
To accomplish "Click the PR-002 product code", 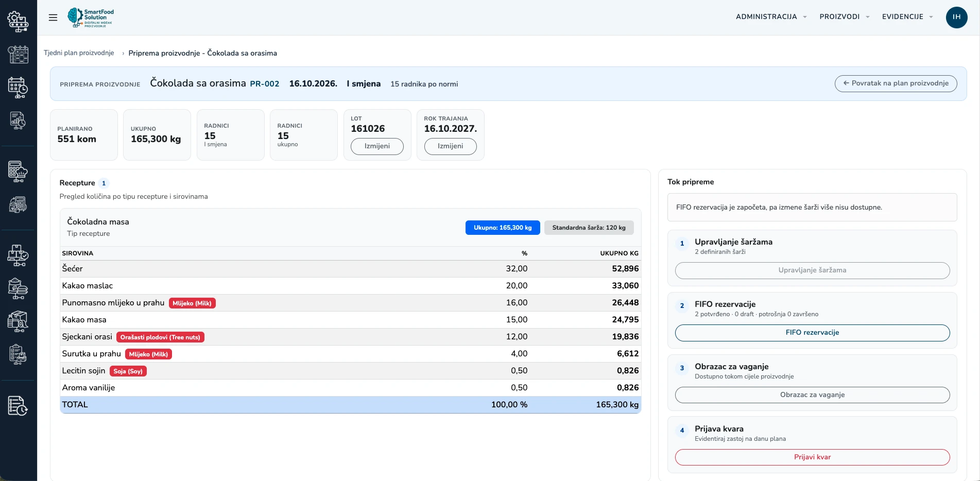I will tap(264, 84).
